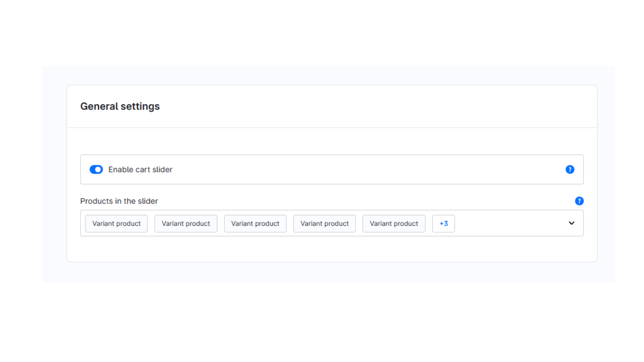The height and width of the screenshot is (362, 644).
Task: Expand the products dropdown chevron
Action: click(x=572, y=223)
